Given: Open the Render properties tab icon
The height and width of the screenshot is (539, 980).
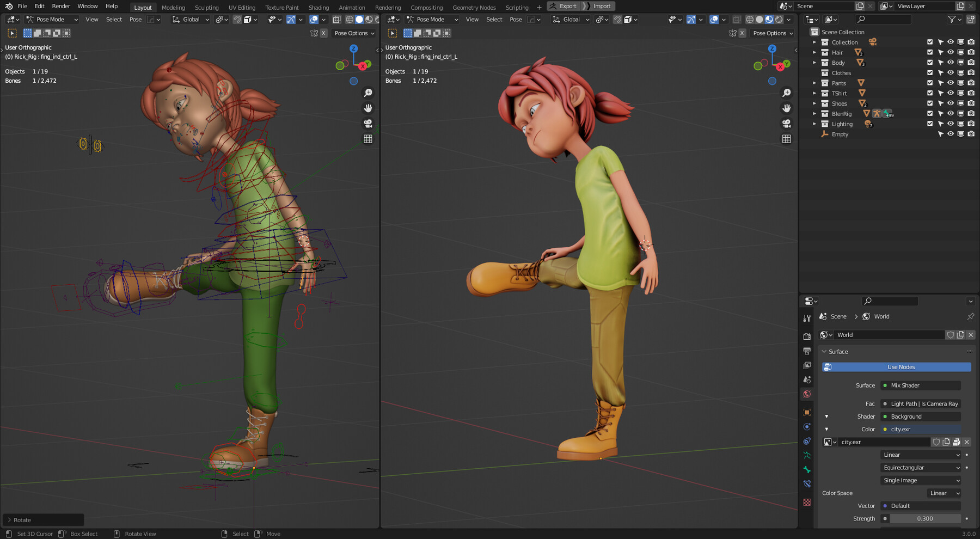Looking at the screenshot, I should click(807, 336).
